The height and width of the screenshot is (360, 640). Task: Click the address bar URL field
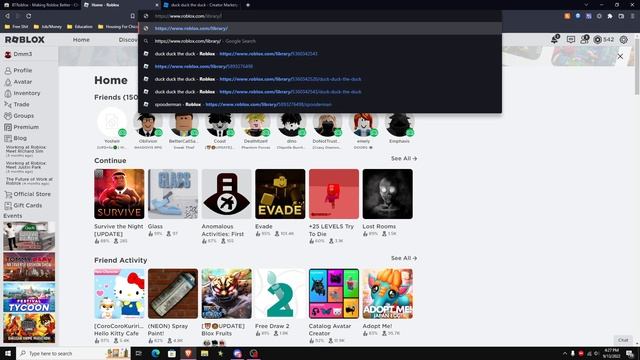320,16
